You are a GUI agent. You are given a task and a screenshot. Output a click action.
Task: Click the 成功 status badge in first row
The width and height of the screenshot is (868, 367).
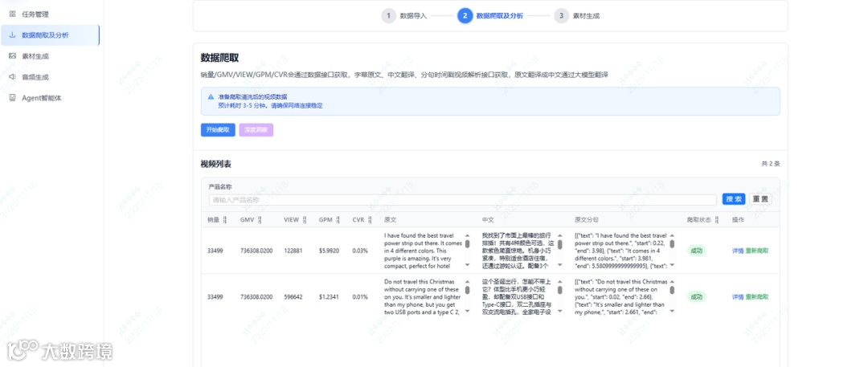pyautogui.click(x=696, y=251)
